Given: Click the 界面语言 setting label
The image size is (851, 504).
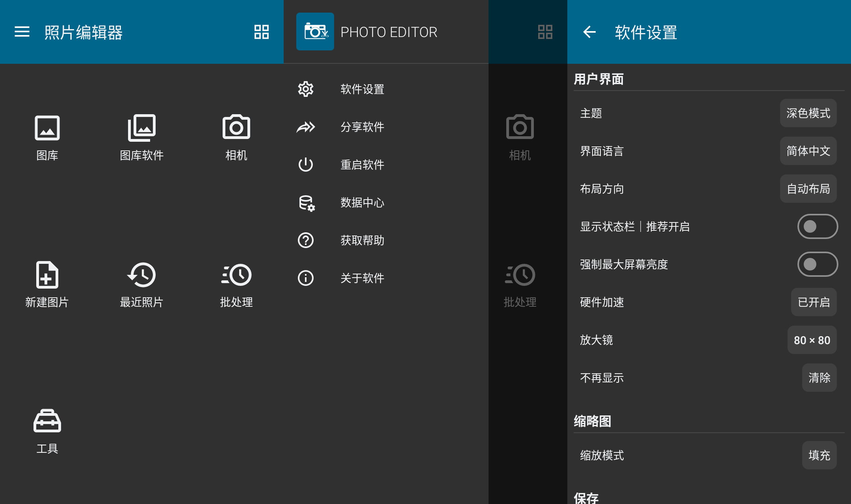Looking at the screenshot, I should pyautogui.click(x=602, y=151).
